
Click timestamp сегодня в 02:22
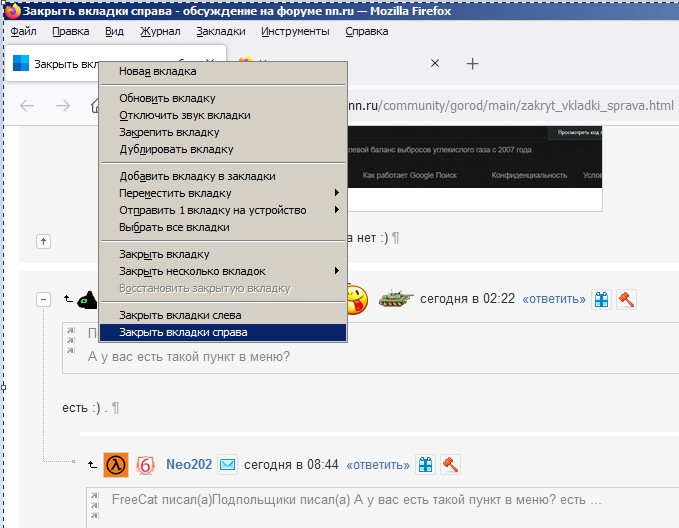coord(468,298)
